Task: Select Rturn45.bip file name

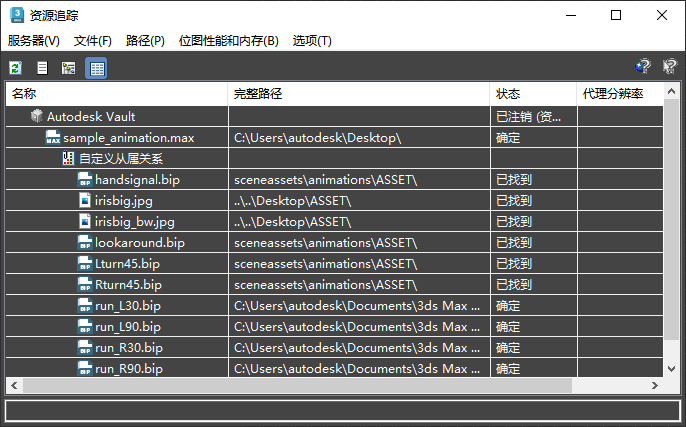Action: coord(128,285)
